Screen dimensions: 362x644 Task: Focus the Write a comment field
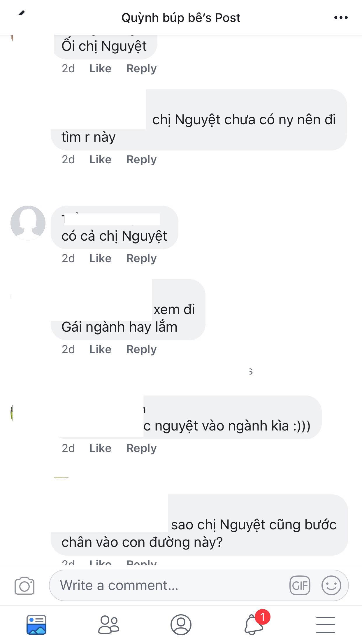point(199,585)
